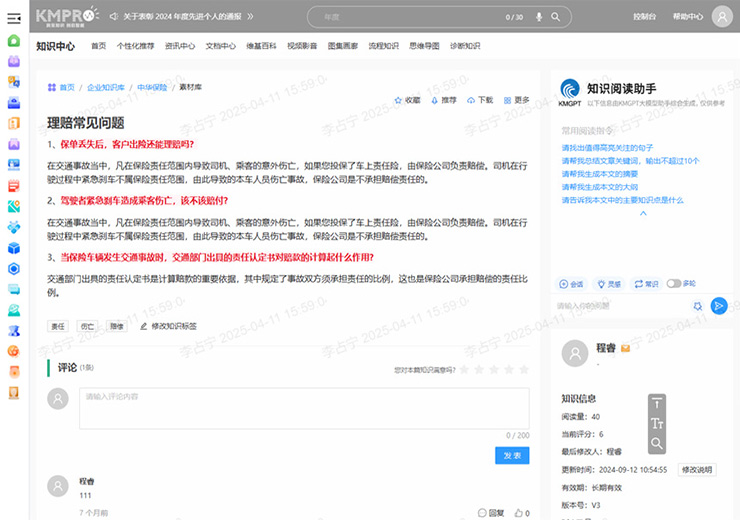Open the green home icon in the sidebar

coord(14,41)
